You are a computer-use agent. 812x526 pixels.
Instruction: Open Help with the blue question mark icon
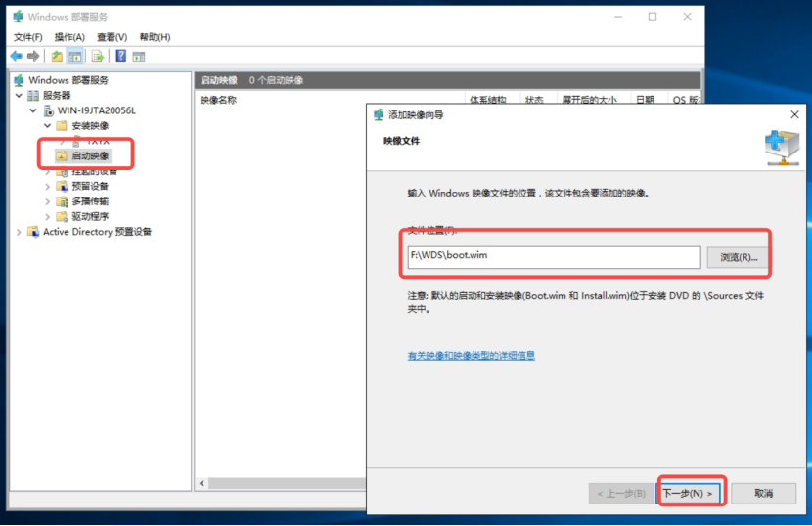[x=120, y=56]
